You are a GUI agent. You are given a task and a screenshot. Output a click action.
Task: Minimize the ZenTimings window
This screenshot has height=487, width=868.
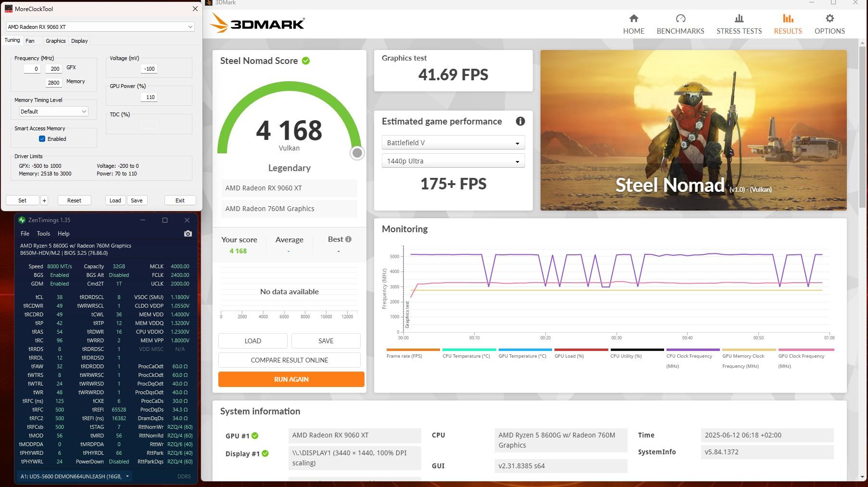coord(143,220)
